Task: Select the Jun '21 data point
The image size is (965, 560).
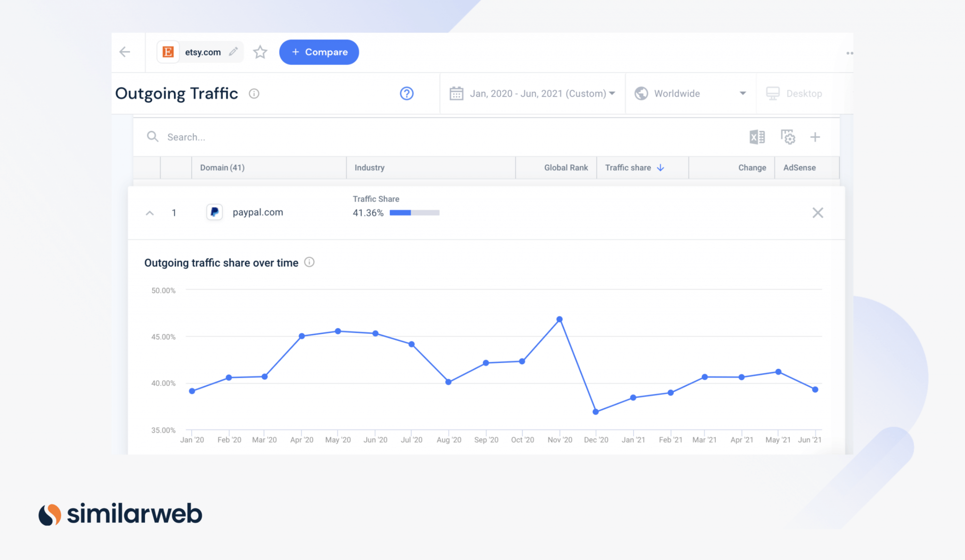Action: [815, 390]
